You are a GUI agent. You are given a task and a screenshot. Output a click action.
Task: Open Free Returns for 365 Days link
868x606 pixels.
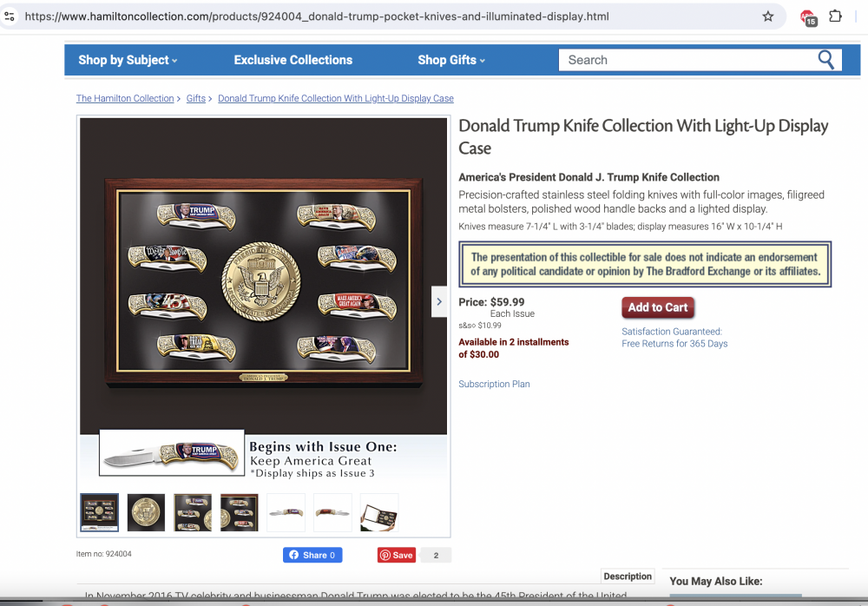(674, 344)
